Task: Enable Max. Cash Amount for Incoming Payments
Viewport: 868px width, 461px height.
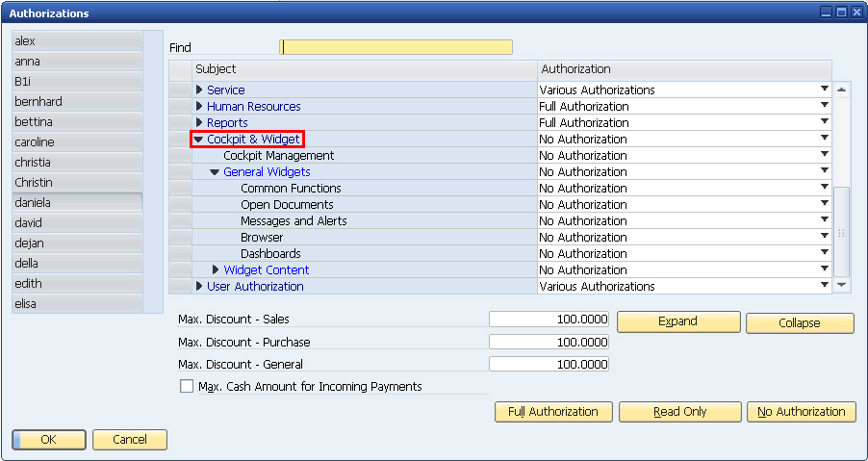Action: tap(187, 386)
